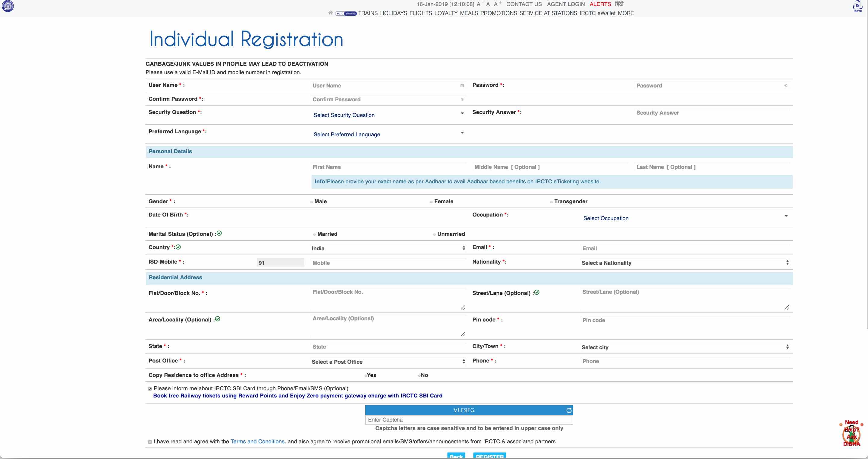The height and width of the screenshot is (459, 868).
Task: Uncheck IRCTC SBI Card information checkbox
Action: pos(150,389)
